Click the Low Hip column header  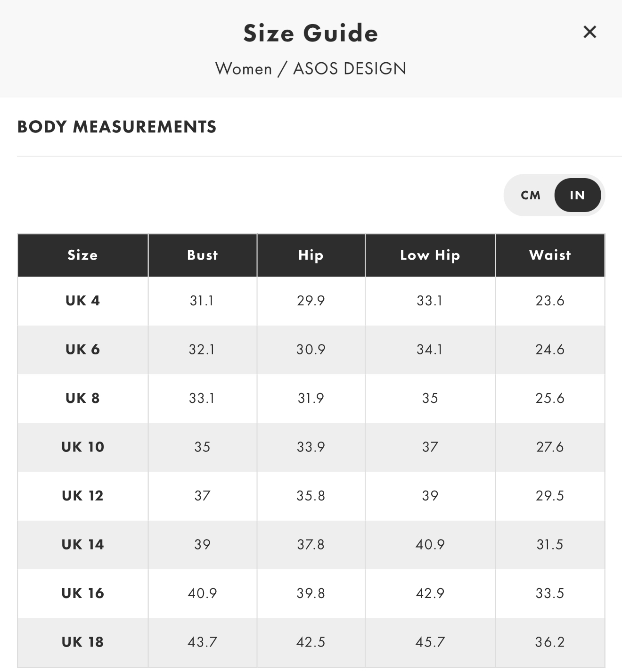pos(430,255)
